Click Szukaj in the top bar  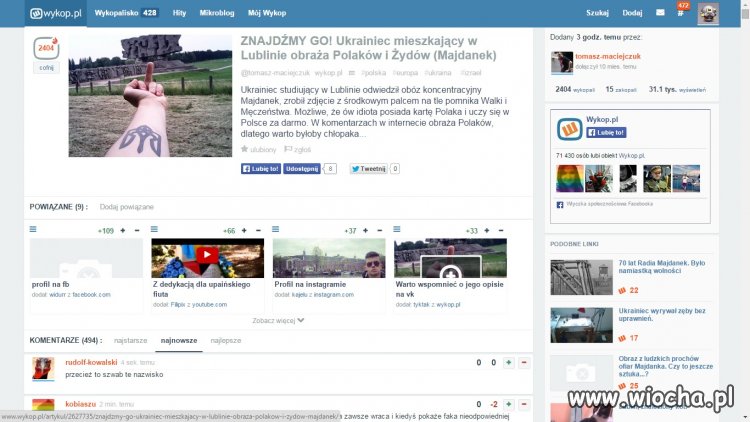(x=597, y=13)
